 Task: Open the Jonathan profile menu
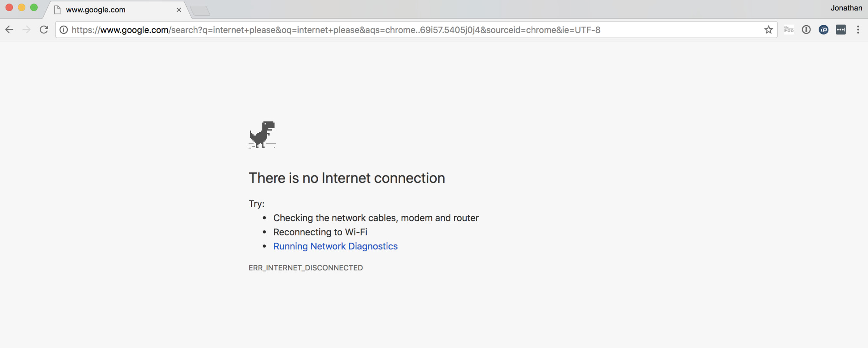(x=846, y=7)
